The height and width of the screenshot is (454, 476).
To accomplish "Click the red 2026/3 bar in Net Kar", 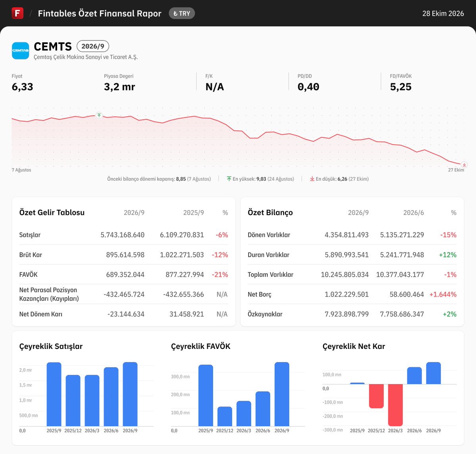I will (395, 405).
